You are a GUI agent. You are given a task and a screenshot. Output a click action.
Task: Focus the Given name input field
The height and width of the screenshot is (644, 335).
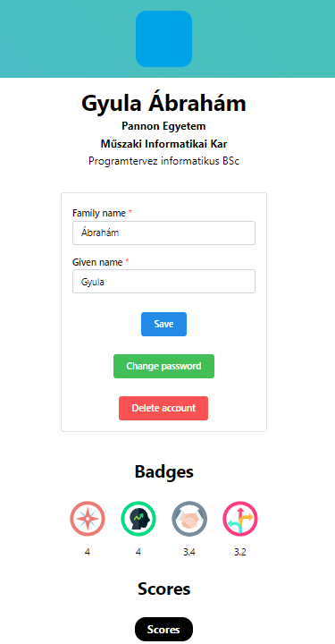point(164,282)
